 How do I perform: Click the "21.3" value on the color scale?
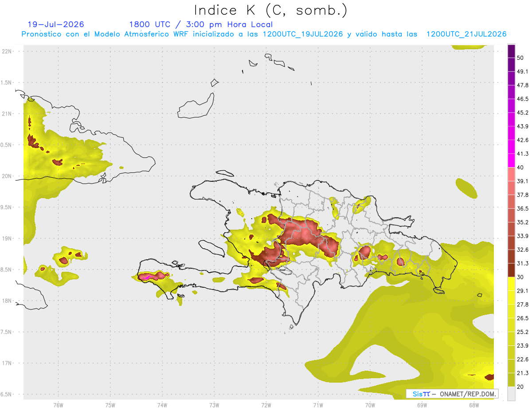pyautogui.click(x=522, y=373)
